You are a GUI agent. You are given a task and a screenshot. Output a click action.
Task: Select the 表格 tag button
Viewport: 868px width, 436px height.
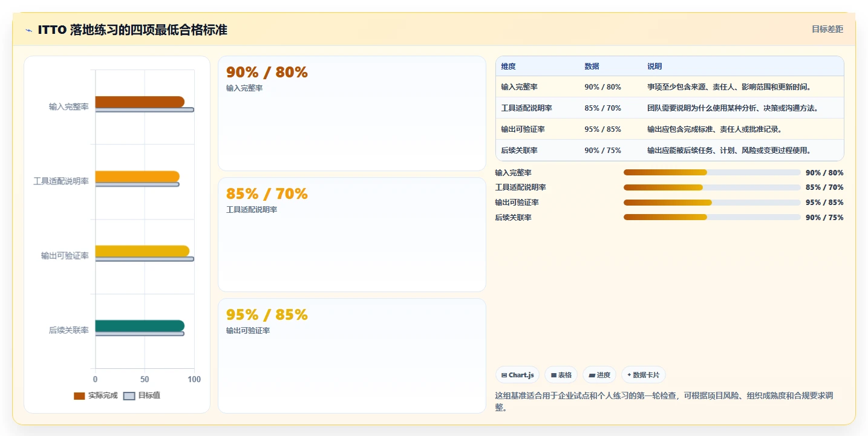pyautogui.click(x=561, y=375)
